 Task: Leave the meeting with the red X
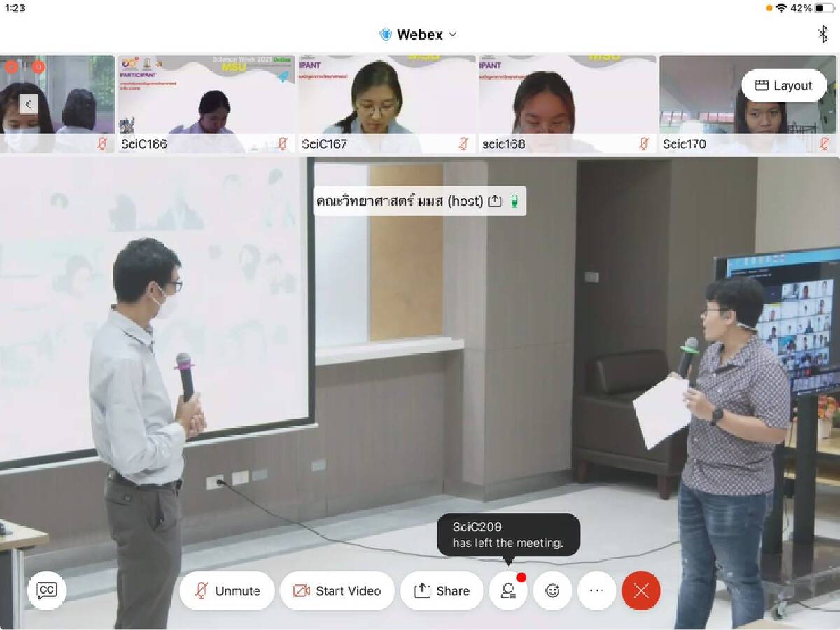(641, 591)
